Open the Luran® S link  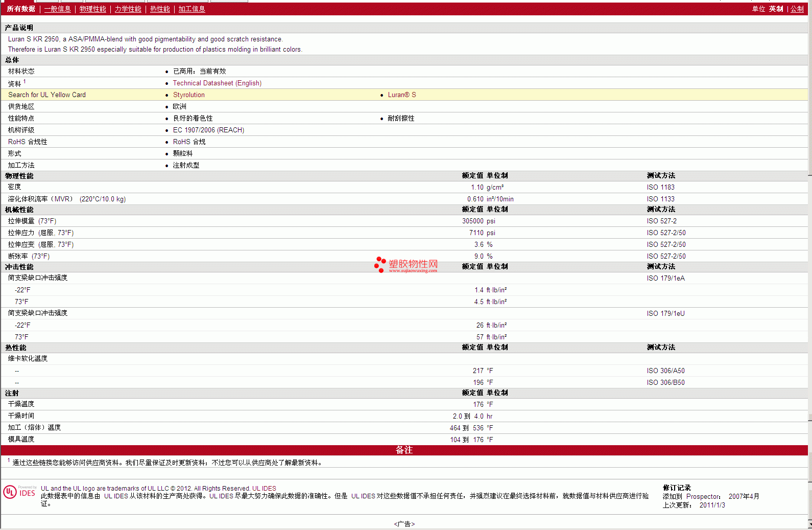click(402, 95)
